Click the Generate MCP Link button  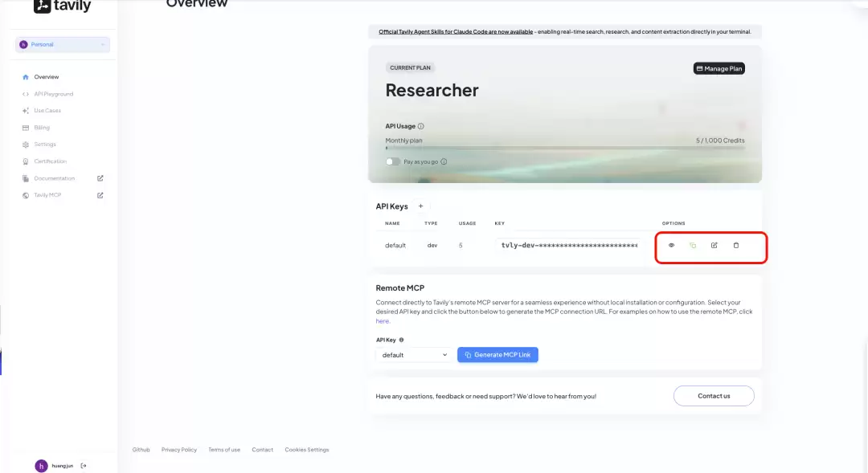point(497,355)
